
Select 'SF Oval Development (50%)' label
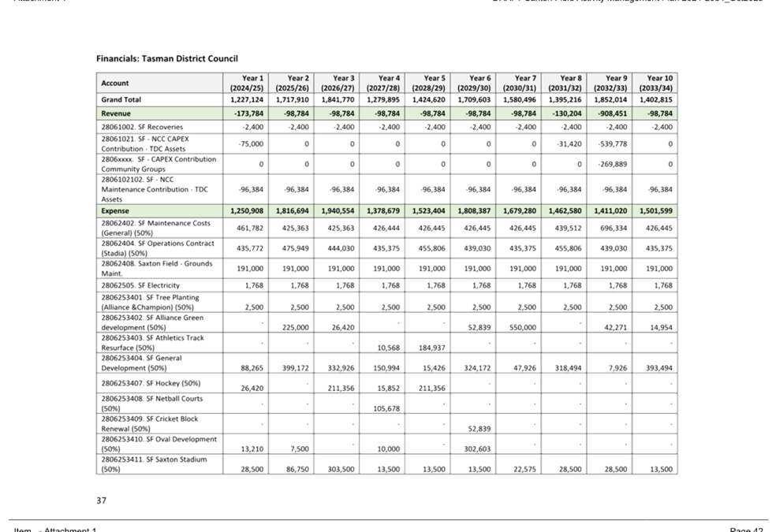click(159, 444)
